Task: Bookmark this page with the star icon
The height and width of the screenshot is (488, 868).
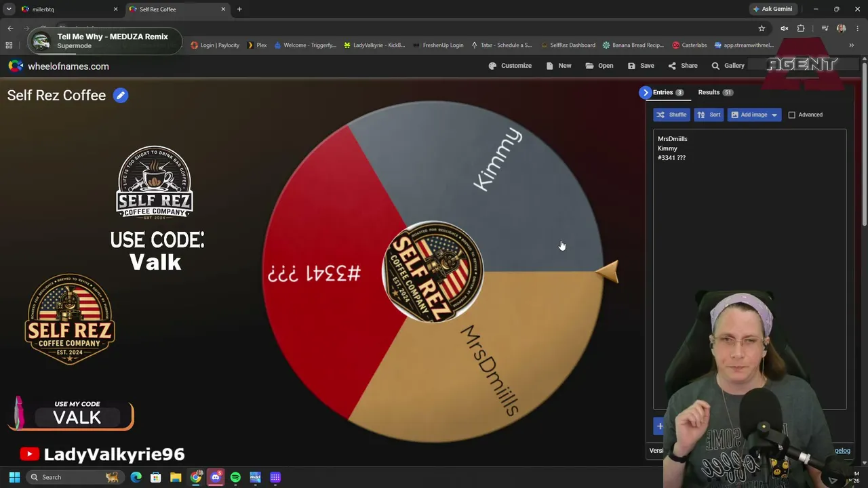Action: click(762, 28)
